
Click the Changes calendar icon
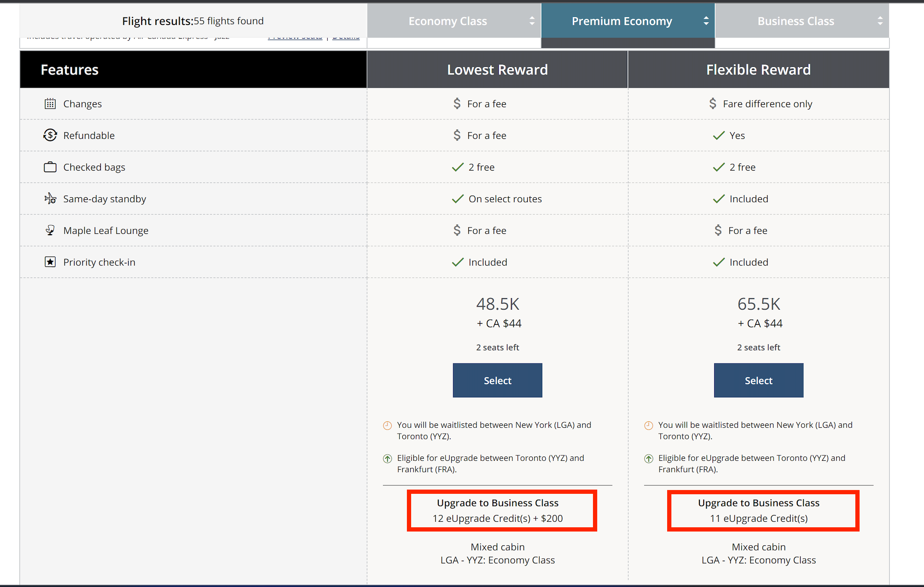[50, 104]
